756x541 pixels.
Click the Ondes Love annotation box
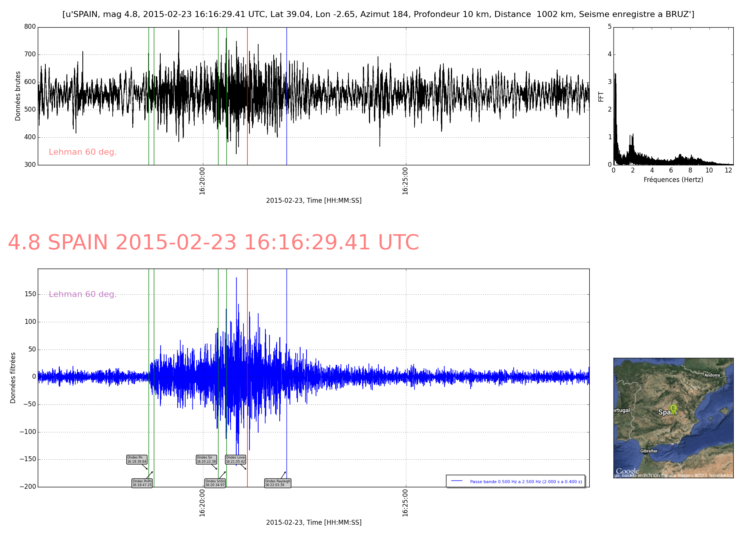point(235,459)
